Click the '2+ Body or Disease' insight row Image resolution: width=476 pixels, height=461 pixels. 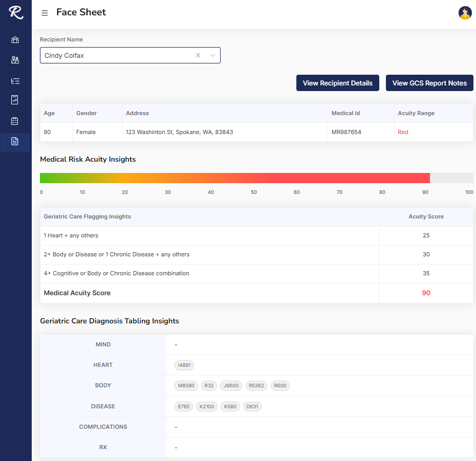click(256, 254)
